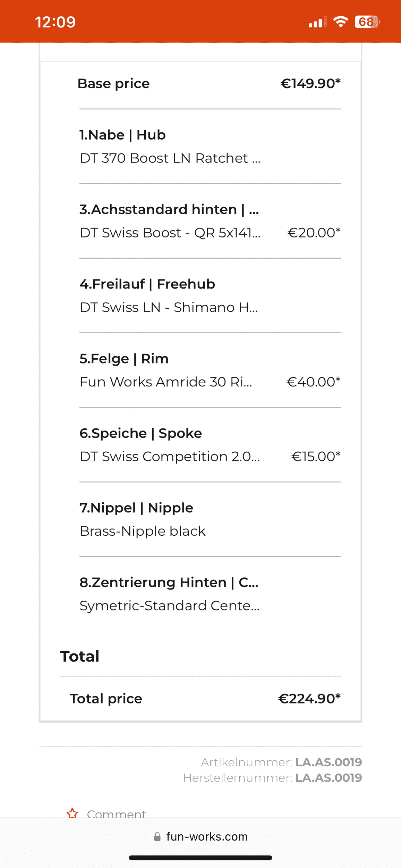The image size is (401, 868).
Task: Open the fun-works.com address bar
Action: click(200, 836)
